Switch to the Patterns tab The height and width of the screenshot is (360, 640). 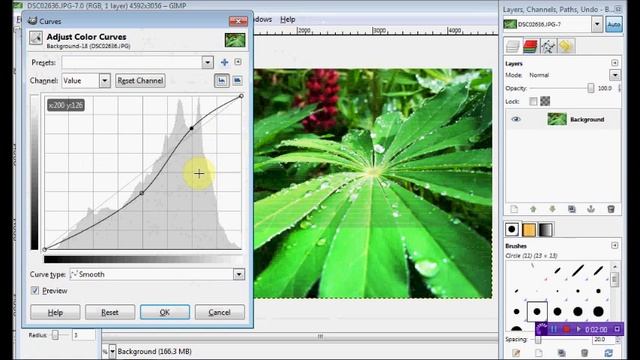529,230
